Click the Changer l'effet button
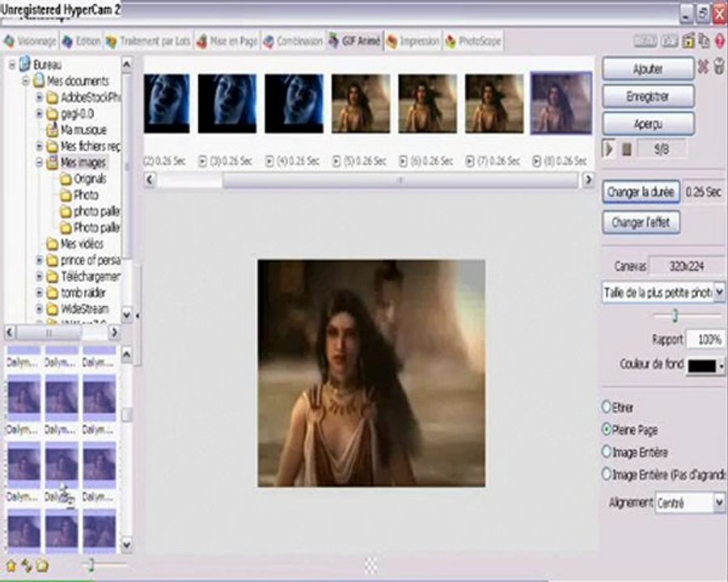This screenshot has height=582, width=728. (x=641, y=222)
